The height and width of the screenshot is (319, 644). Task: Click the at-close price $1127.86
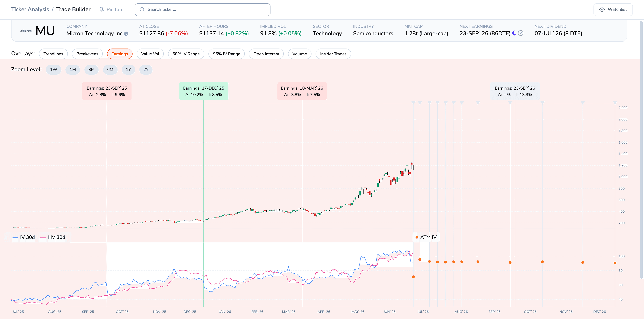pyautogui.click(x=152, y=34)
